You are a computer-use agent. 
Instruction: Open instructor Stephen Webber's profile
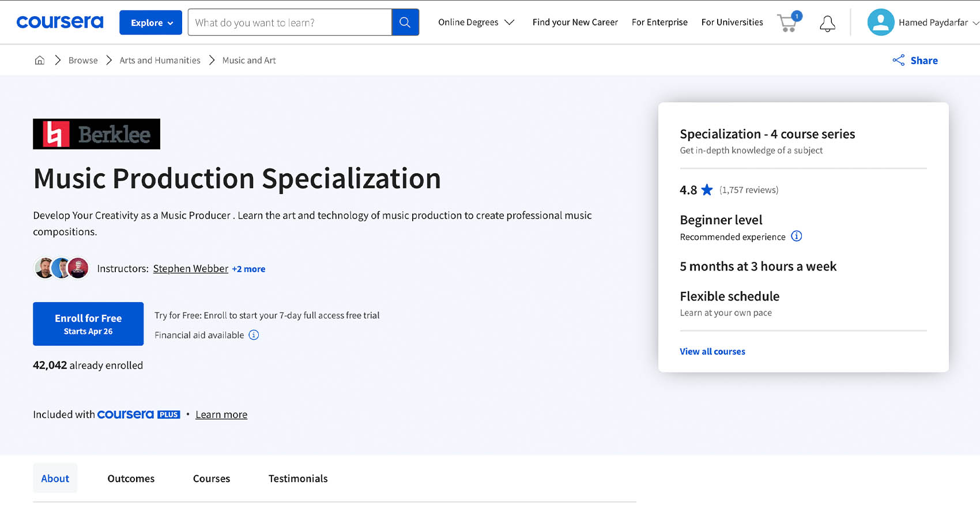point(191,269)
